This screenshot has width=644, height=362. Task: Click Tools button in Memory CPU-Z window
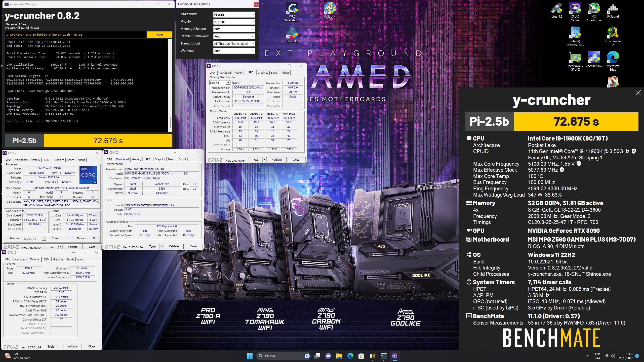pos(51,347)
